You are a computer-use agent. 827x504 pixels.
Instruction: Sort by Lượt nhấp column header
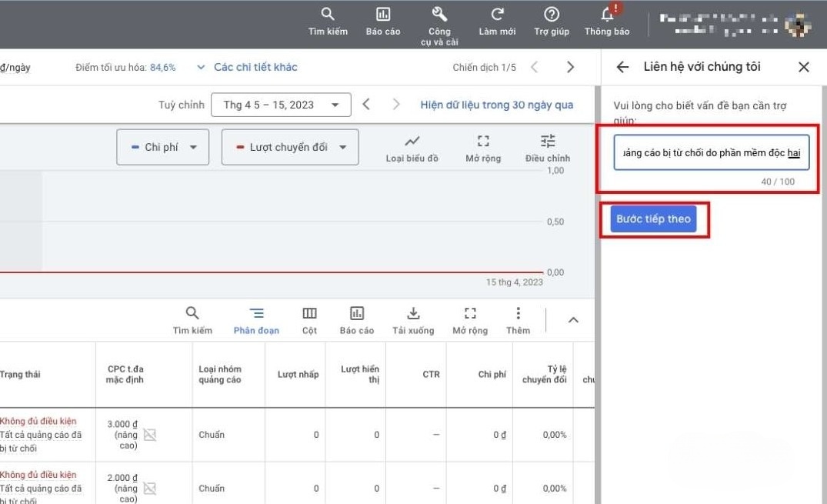(298, 374)
